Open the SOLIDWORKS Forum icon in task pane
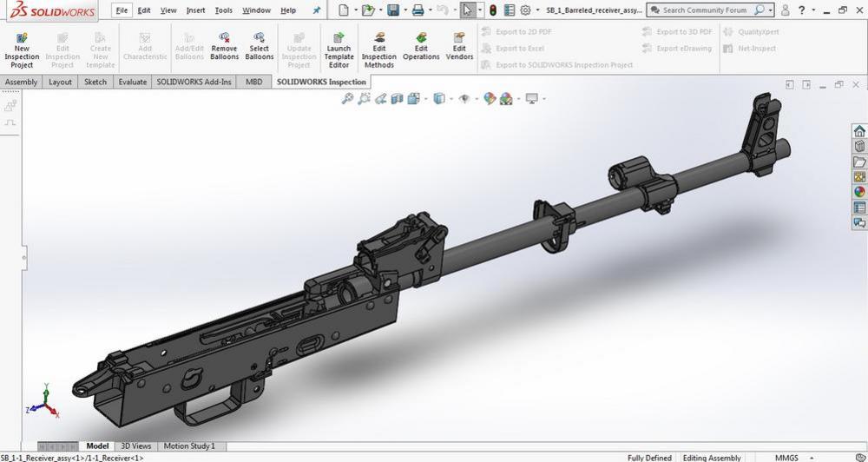 click(x=859, y=222)
